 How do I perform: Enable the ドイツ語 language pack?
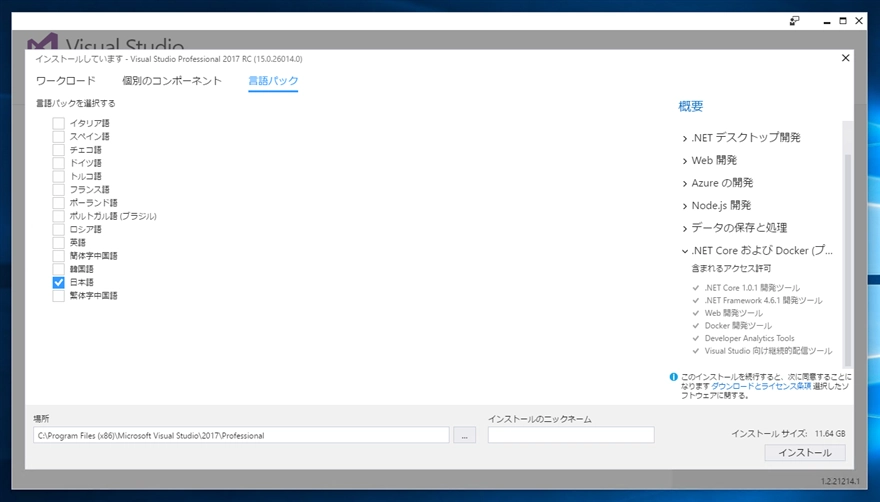(58, 163)
